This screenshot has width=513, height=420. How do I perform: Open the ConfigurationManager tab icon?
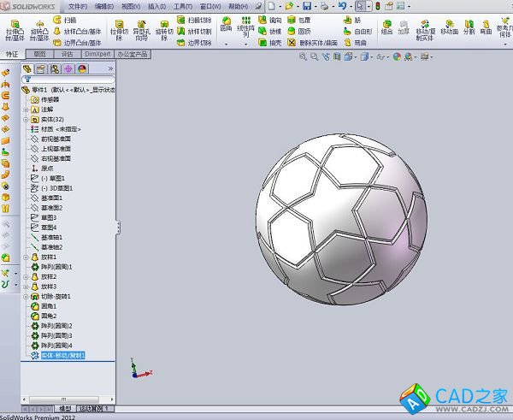54,68
